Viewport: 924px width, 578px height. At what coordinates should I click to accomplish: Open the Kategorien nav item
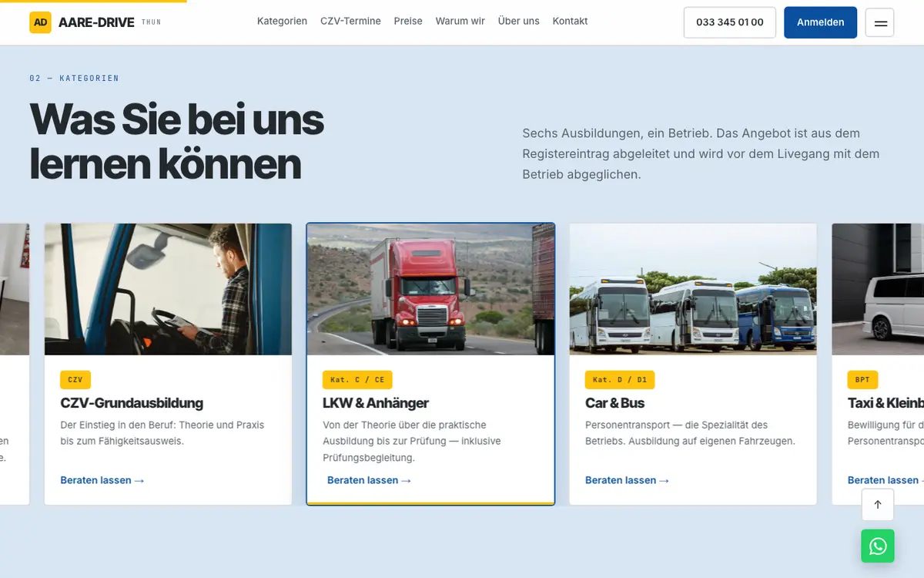pyautogui.click(x=282, y=22)
